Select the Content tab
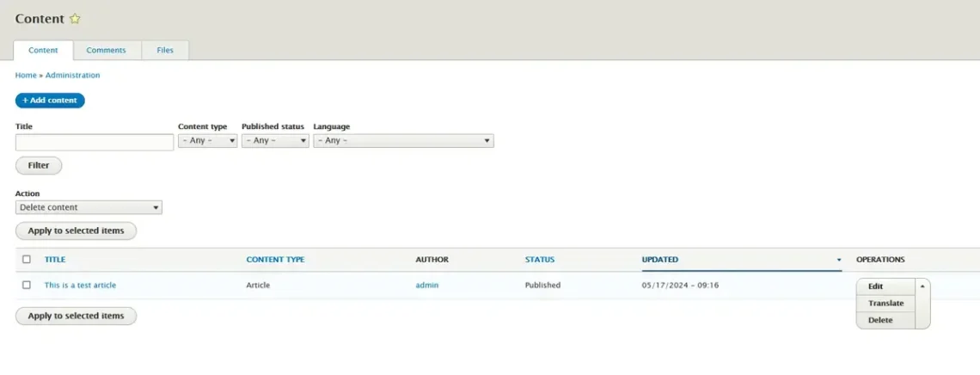The height and width of the screenshot is (375, 980). [x=43, y=50]
